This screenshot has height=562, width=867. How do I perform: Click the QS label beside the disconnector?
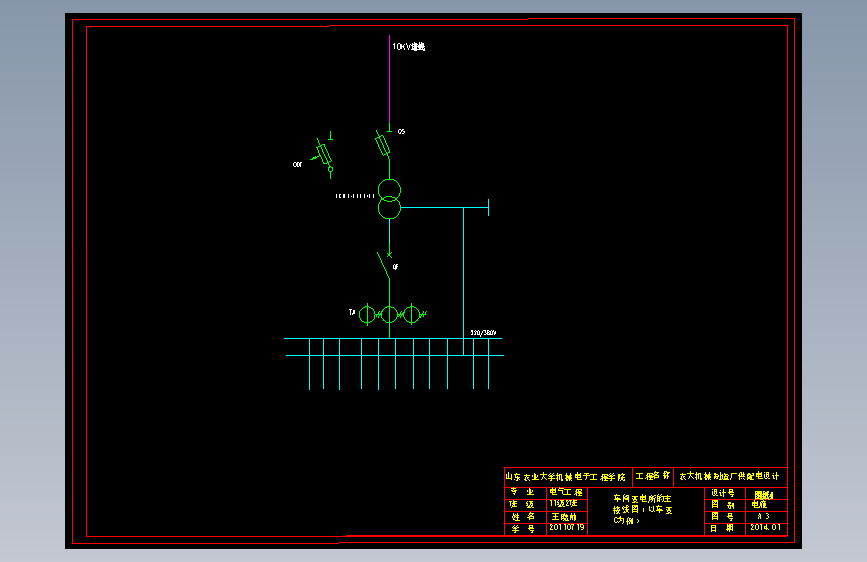(x=401, y=132)
